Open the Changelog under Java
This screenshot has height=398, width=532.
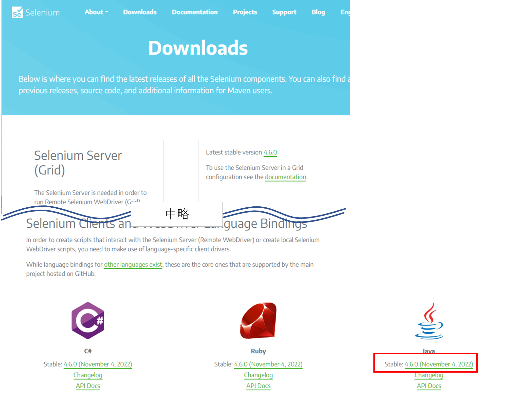429,375
